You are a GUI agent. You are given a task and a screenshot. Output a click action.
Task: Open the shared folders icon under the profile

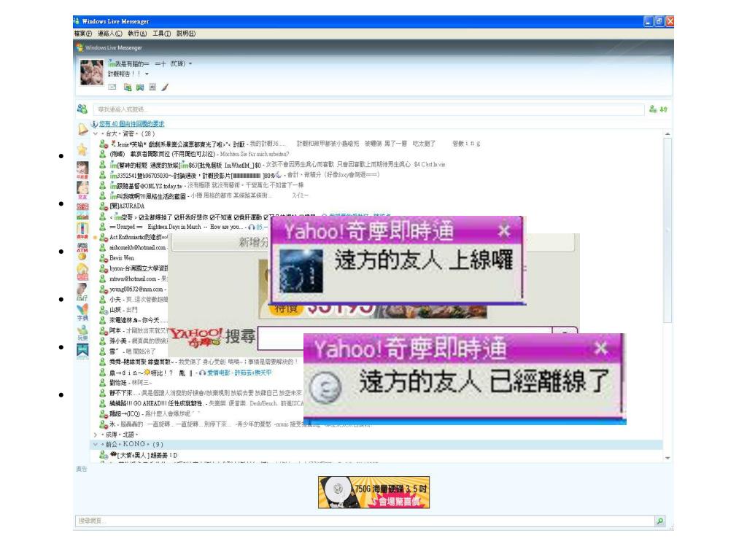[x=127, y=87]
